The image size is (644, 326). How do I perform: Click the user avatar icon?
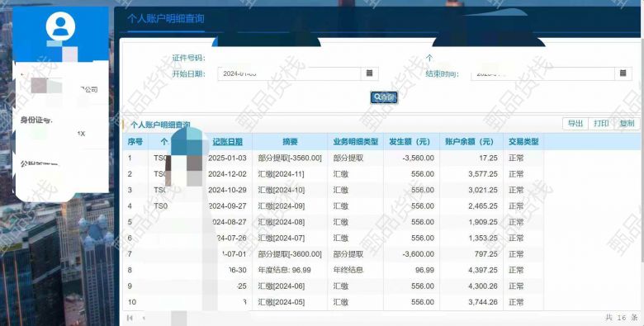click(x=60, y=26)
